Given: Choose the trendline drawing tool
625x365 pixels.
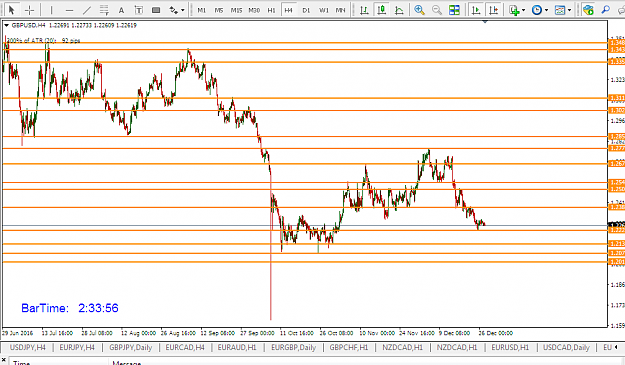Looking at the screenshot, I should [86, 10].
